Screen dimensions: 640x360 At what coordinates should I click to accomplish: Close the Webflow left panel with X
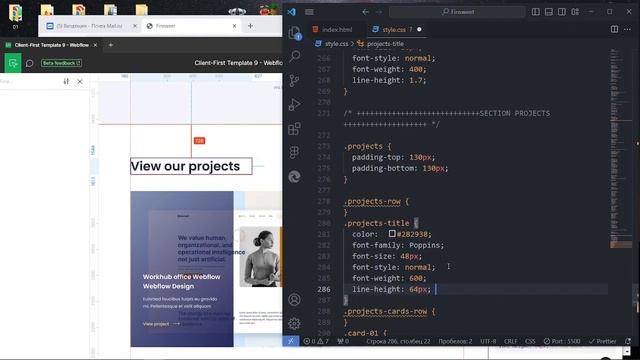click(80, 81)
